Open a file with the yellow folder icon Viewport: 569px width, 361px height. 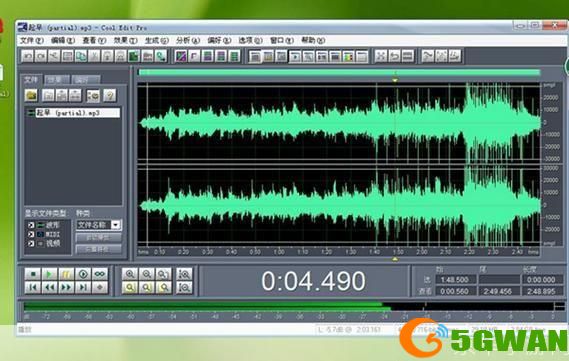[32, 95]
